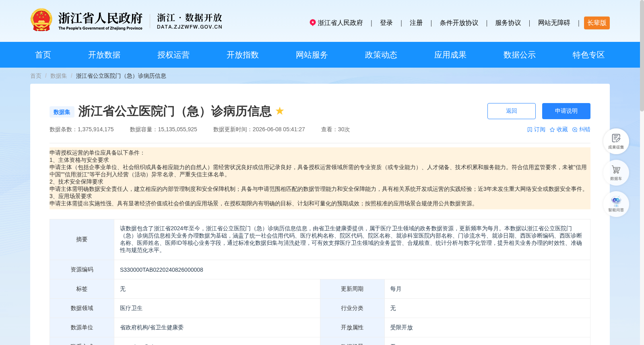Click the 注册 register link
The image size is (644, 345).
click(x=416, y=23)
